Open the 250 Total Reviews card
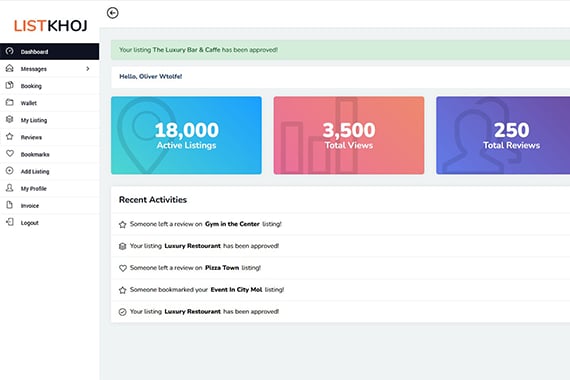 (x=503, y=135)
